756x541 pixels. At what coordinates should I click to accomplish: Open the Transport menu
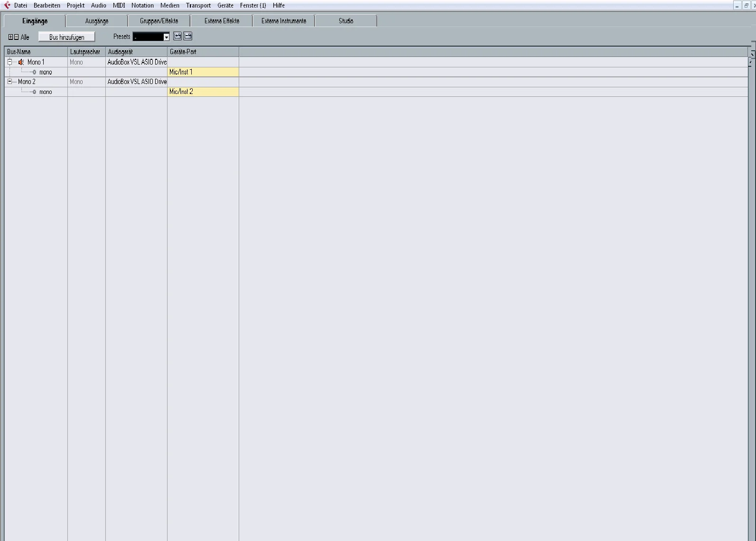tap(198, 5)
